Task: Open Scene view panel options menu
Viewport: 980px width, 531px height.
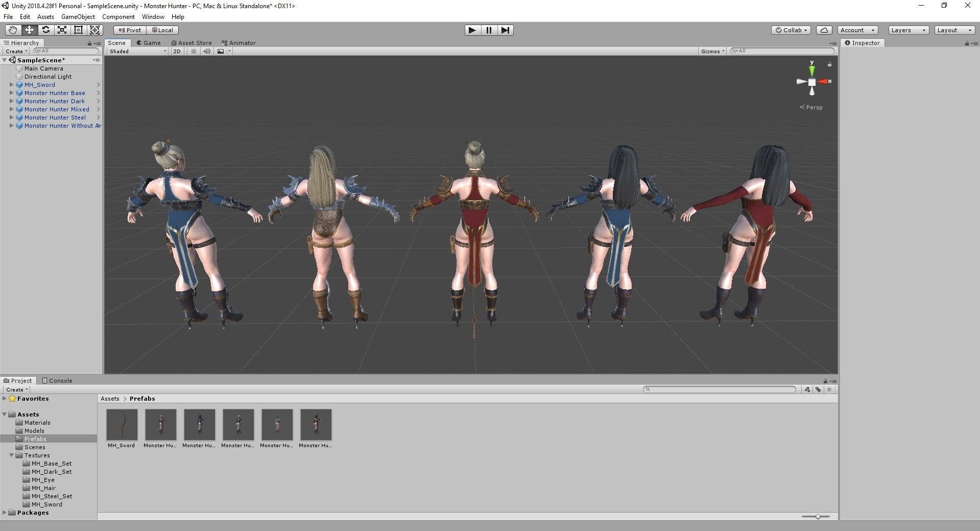Action: pyautogui.click(x=833, y=43)
